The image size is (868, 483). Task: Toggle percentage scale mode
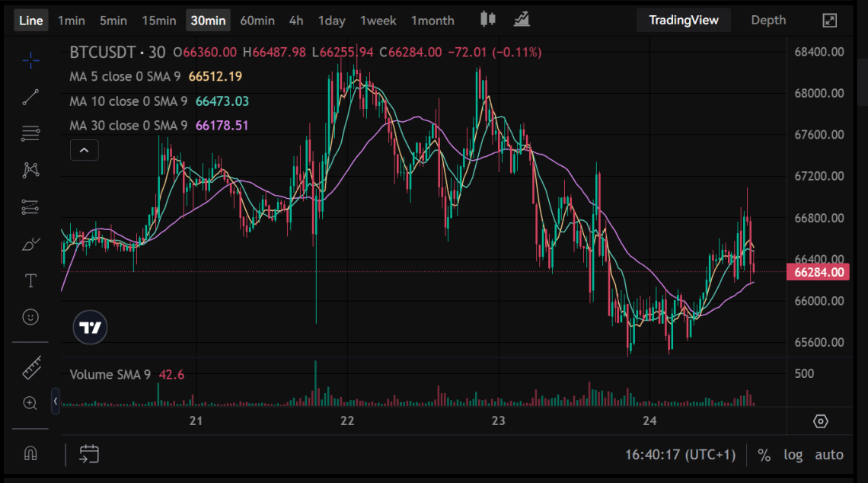point(764,454)
